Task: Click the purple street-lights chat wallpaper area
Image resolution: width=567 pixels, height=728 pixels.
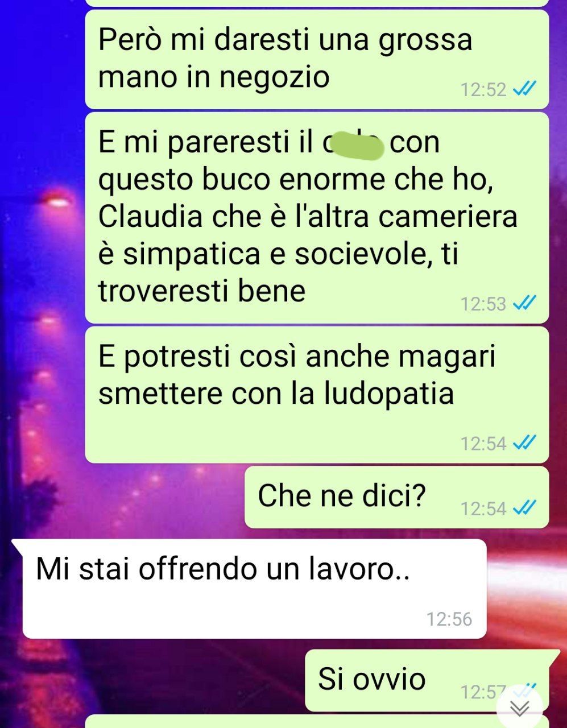Action: pos(43,341)
